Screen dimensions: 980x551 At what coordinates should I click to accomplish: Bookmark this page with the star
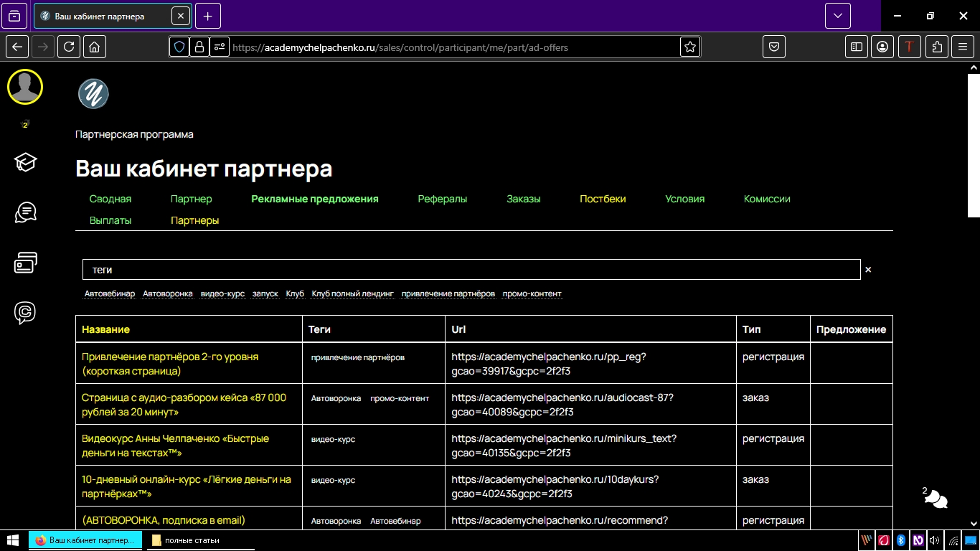pos(690,47)
